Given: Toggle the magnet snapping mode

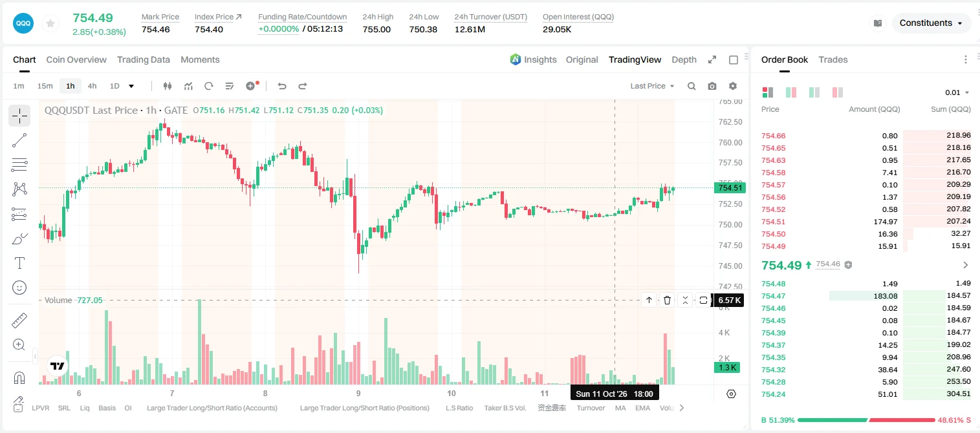Looking at the screenshot, I should coord(19,377).
